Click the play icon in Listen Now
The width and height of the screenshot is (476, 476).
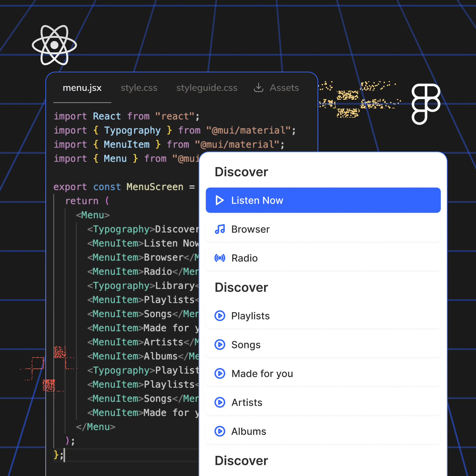click(220, 200)
